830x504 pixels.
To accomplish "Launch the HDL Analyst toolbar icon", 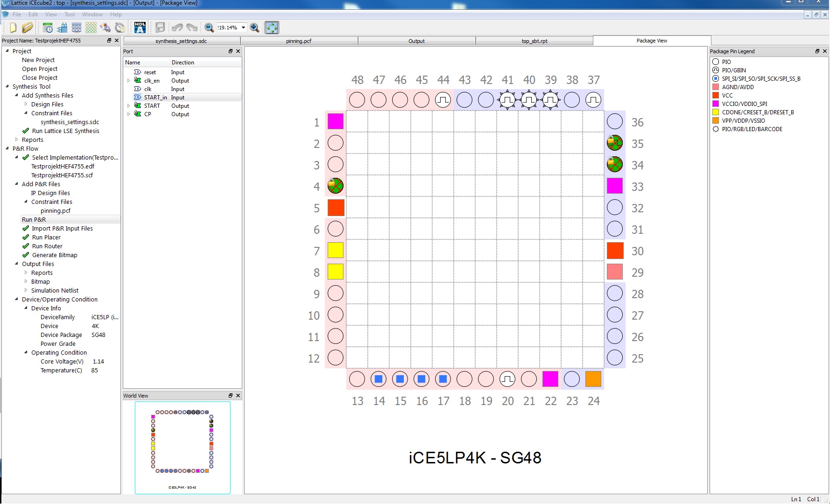I will click(140, 28).
